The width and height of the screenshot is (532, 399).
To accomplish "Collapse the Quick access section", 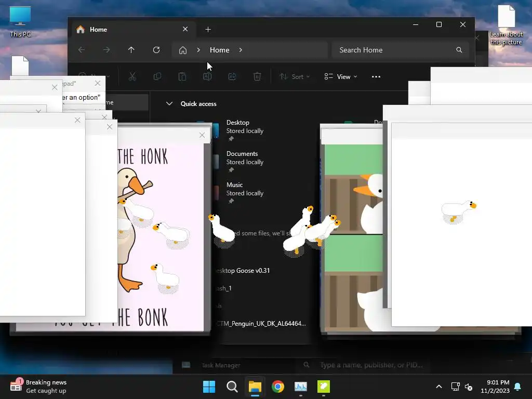I will tap(169, 103).
